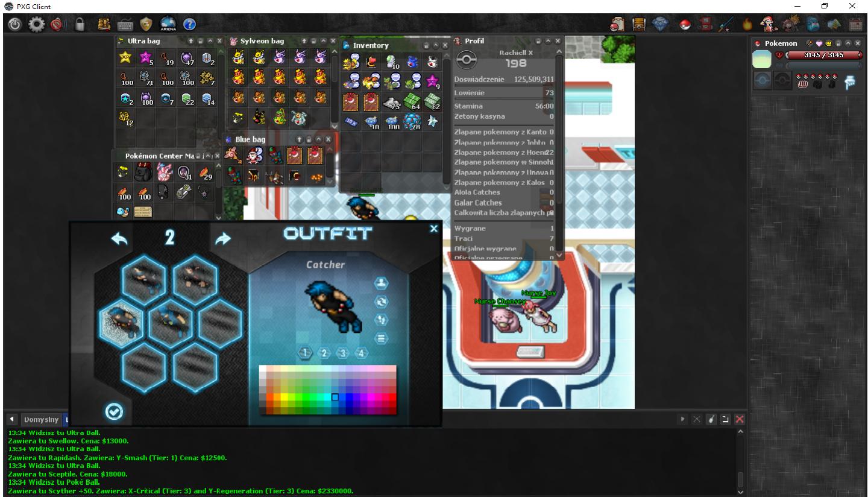Go to next outfit page with right arrow

tap(223, 239)
